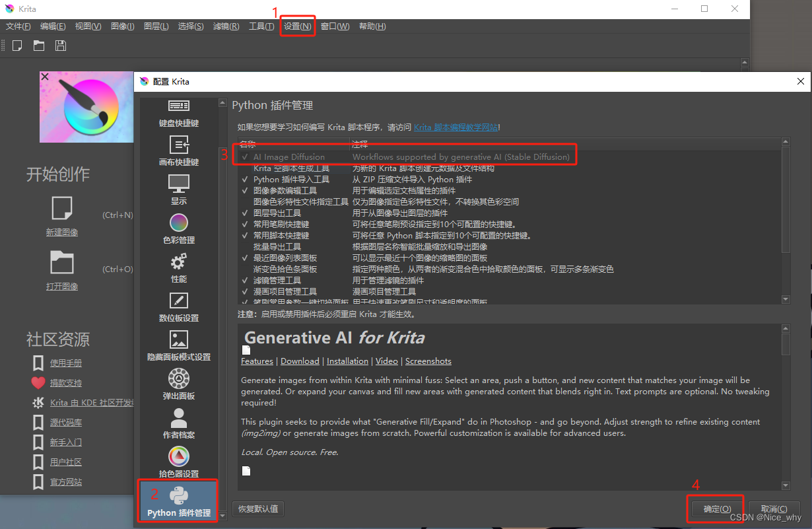Open the Author Profile (作者档案) settings page
812x529 pixels.
click(x=178, y=424)
